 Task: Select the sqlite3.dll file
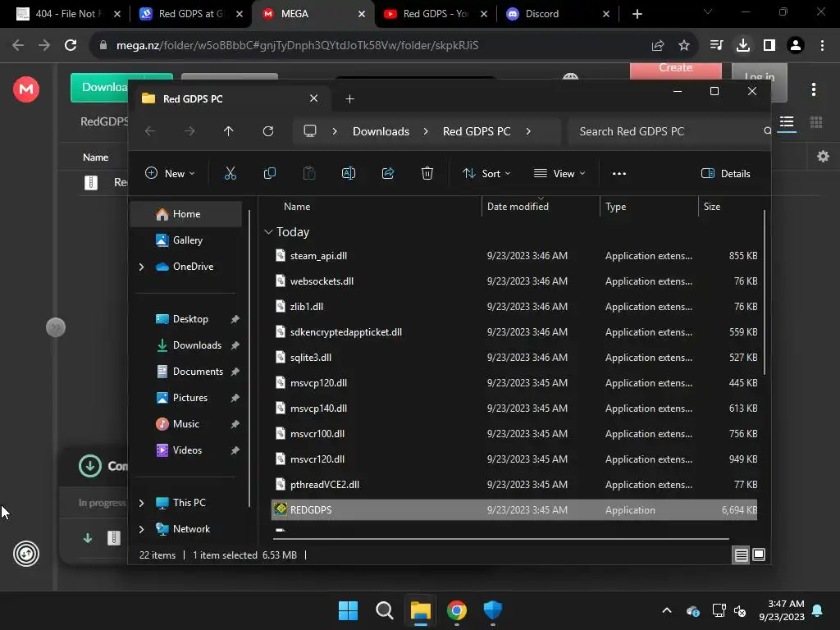(514, 358)
